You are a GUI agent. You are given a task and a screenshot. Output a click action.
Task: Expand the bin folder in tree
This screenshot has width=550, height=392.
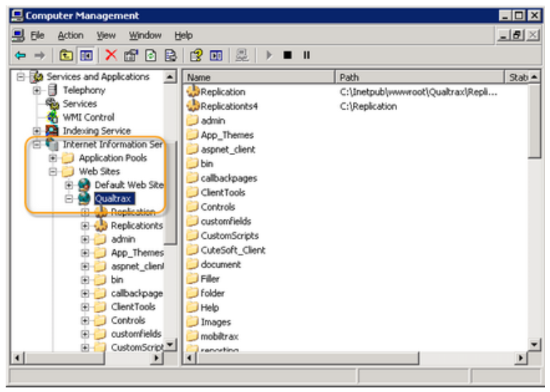(x=85, y=280)
